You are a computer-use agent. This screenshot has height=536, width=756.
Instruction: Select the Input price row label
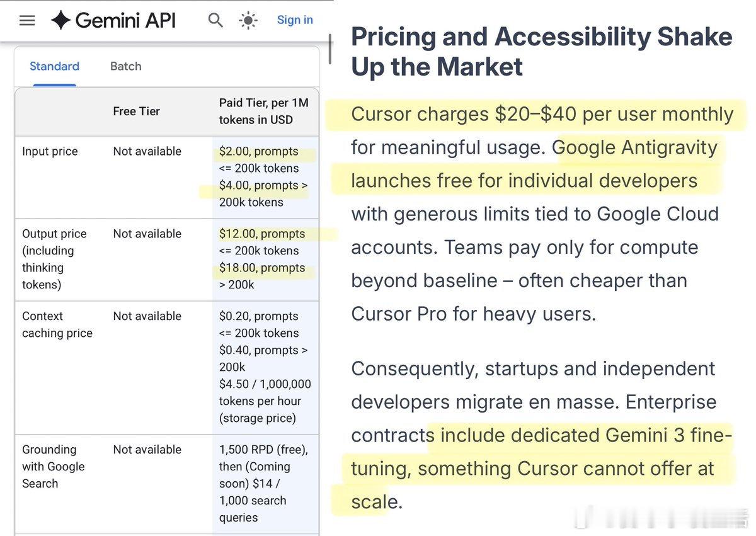click(50, 151)
